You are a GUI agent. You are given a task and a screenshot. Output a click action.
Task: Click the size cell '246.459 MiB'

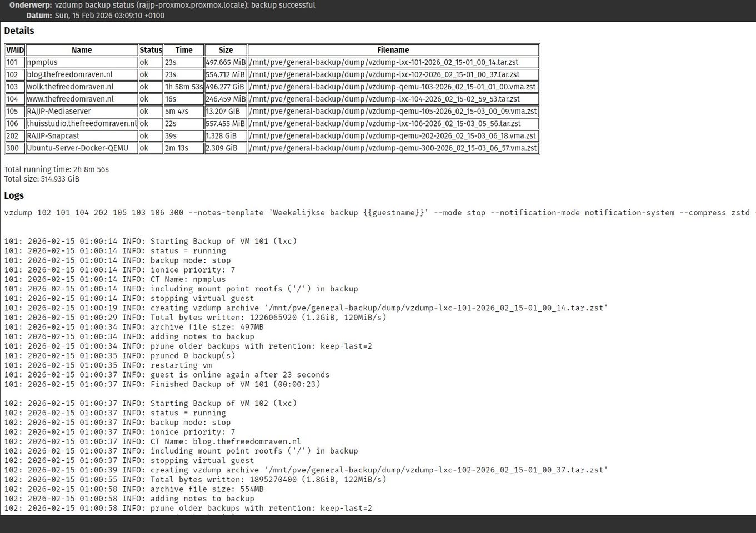(x=226, y=99)
